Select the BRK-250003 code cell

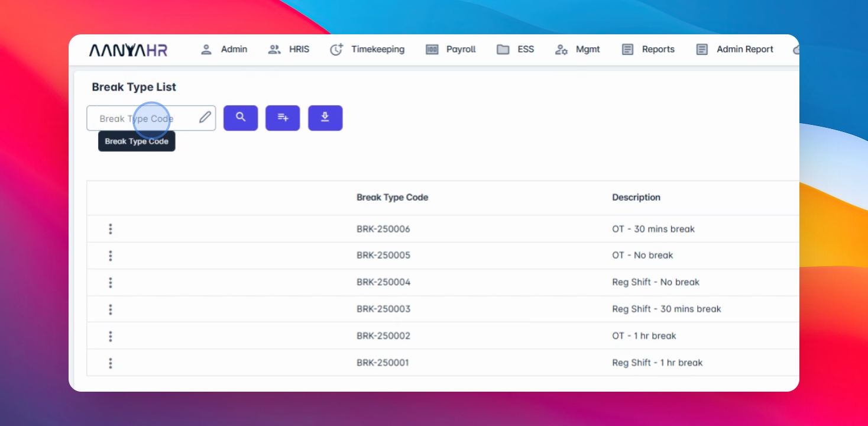[x=383, y=309]
